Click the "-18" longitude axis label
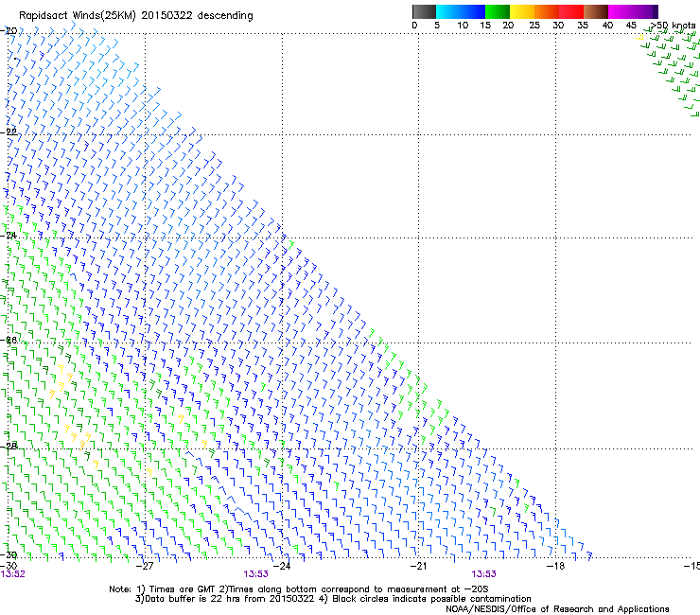 (x=555, y=566)
